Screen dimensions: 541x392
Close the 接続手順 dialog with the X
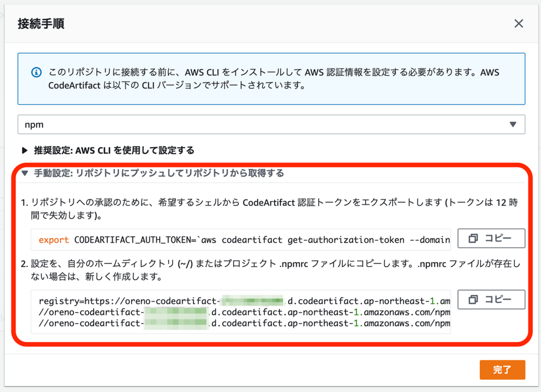519,23
